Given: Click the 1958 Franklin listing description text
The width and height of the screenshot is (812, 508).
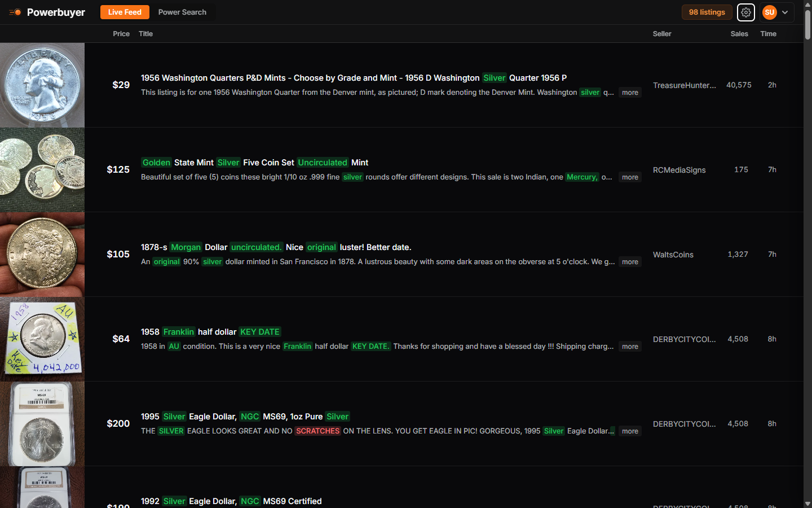Looking at the screenshot, I should 377,346.
